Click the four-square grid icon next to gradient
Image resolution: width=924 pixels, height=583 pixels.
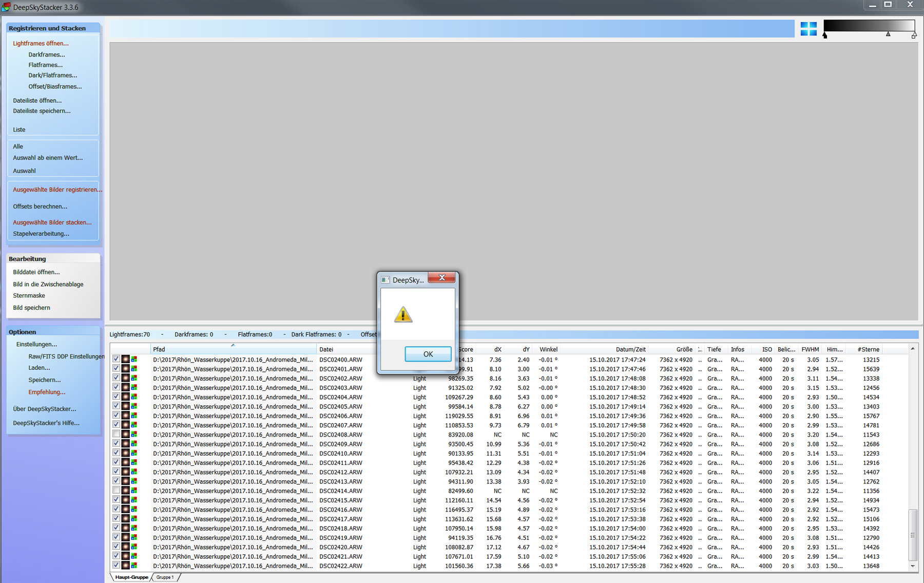click(x=808, y=29)
